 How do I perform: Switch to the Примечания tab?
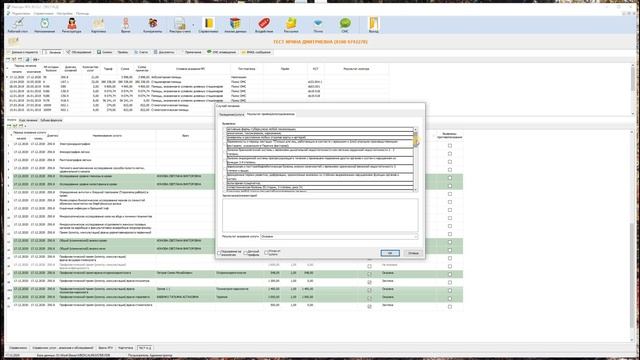point(191,52)
